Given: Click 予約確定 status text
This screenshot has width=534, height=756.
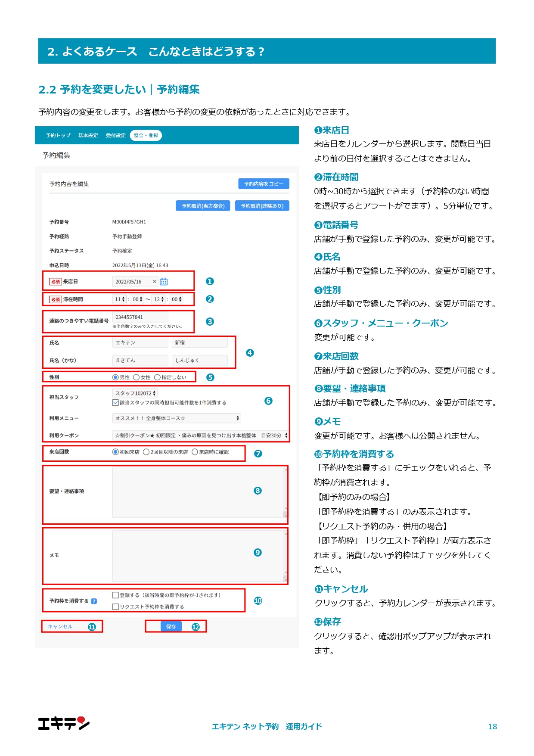Looking at the screenshot, I should (122, 251).
